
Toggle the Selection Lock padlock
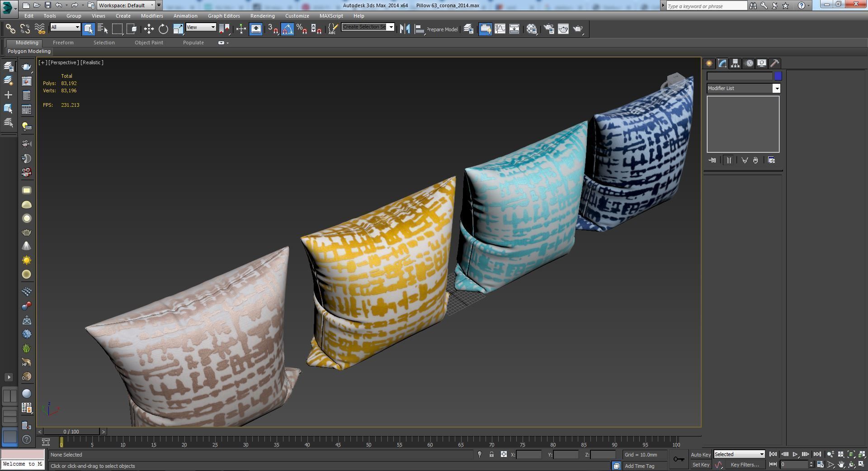(491, 455)
